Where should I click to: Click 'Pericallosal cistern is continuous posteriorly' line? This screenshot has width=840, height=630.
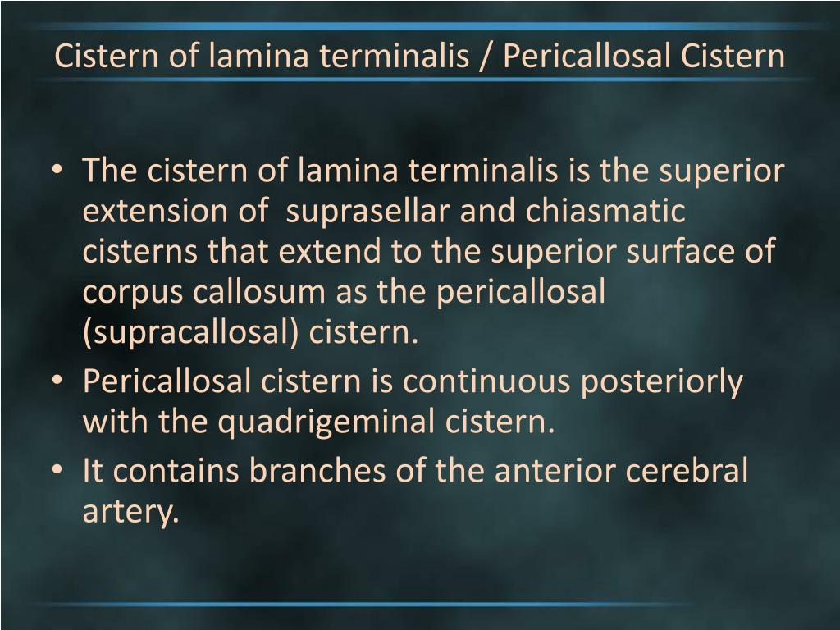click(x=413, y=382)
